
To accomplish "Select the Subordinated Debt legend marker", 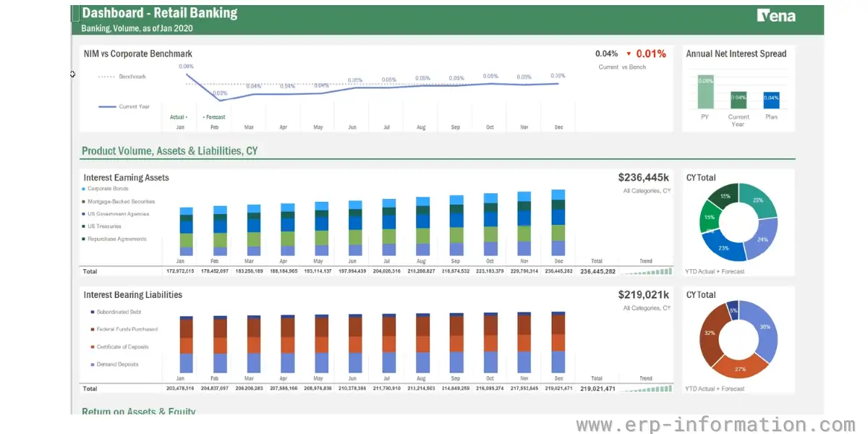I will 93,312.
